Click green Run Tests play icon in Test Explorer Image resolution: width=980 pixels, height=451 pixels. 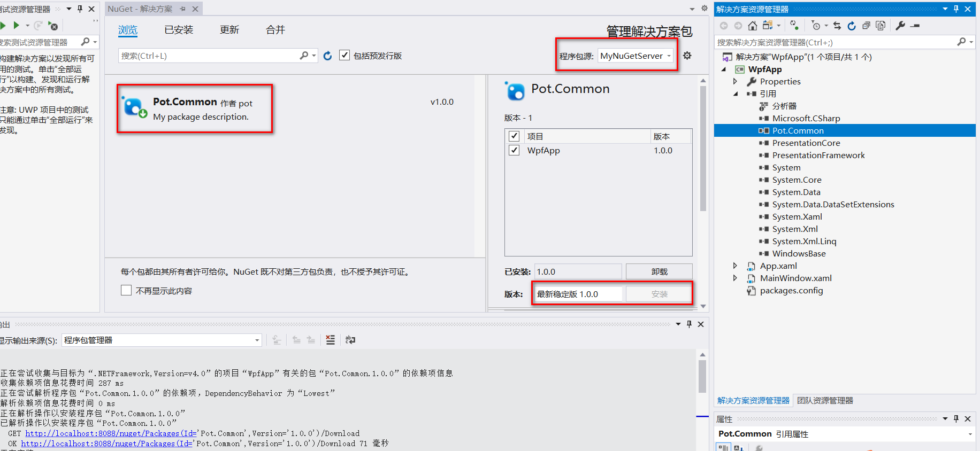tap(16, 25)
